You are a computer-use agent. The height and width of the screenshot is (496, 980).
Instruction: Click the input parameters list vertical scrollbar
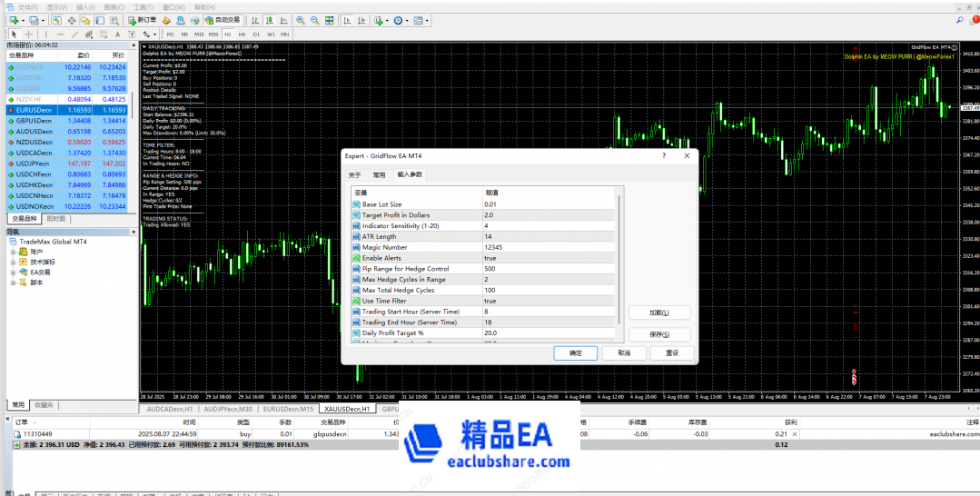point(620,263)
